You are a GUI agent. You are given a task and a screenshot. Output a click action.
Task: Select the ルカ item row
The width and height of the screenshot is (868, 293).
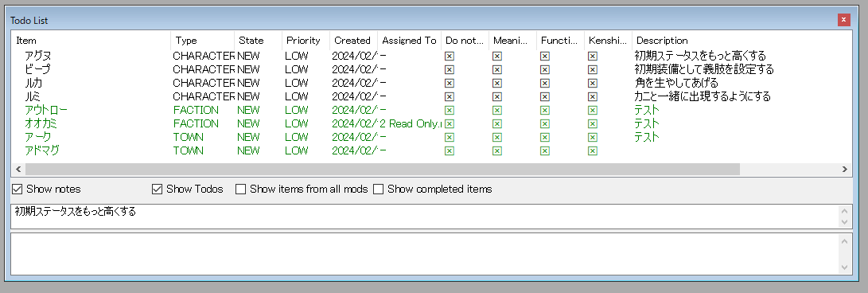(33, 83)
